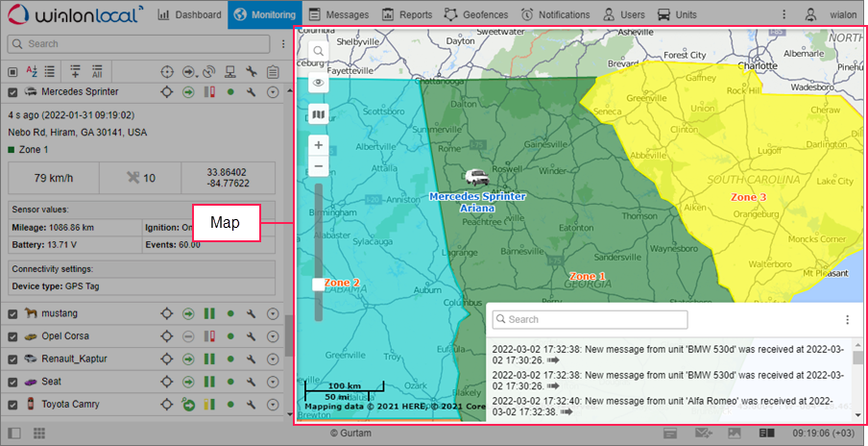Click Toyota Camry motion state icon
Viewport: 868px width, 446px height.
click(188, 405)
